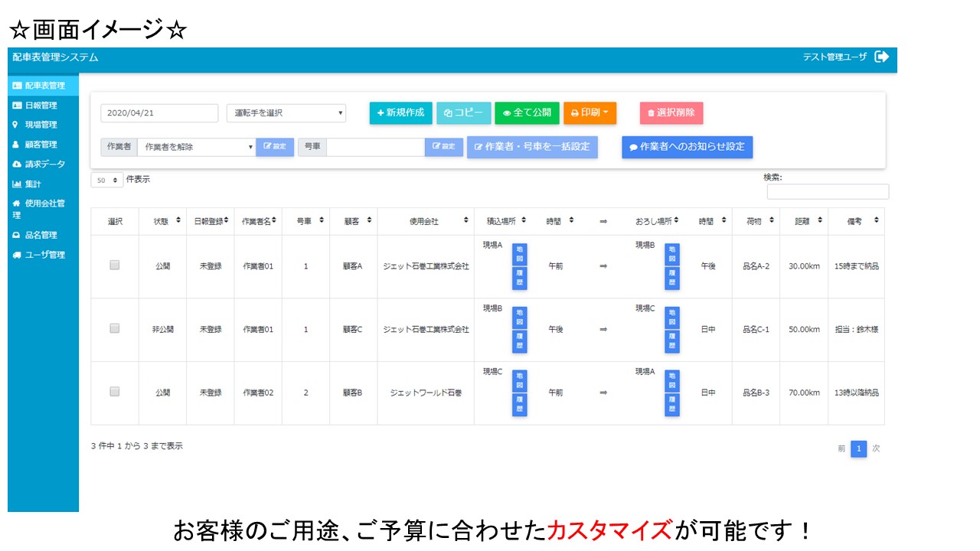Click the ジェットワールド石巻 company cell
Screen dimensions: 980x551
(426, 393)
